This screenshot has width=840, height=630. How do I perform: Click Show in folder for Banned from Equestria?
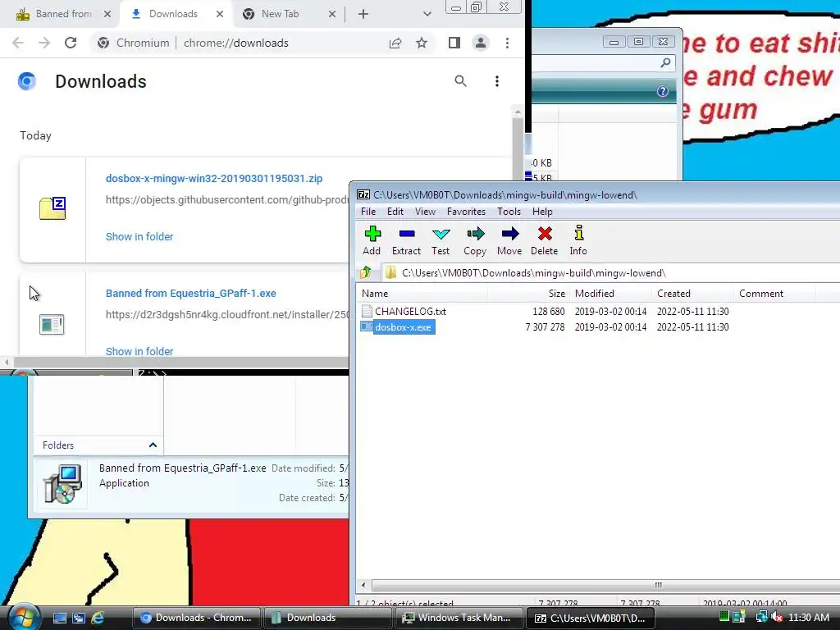[x=139, y=351]
